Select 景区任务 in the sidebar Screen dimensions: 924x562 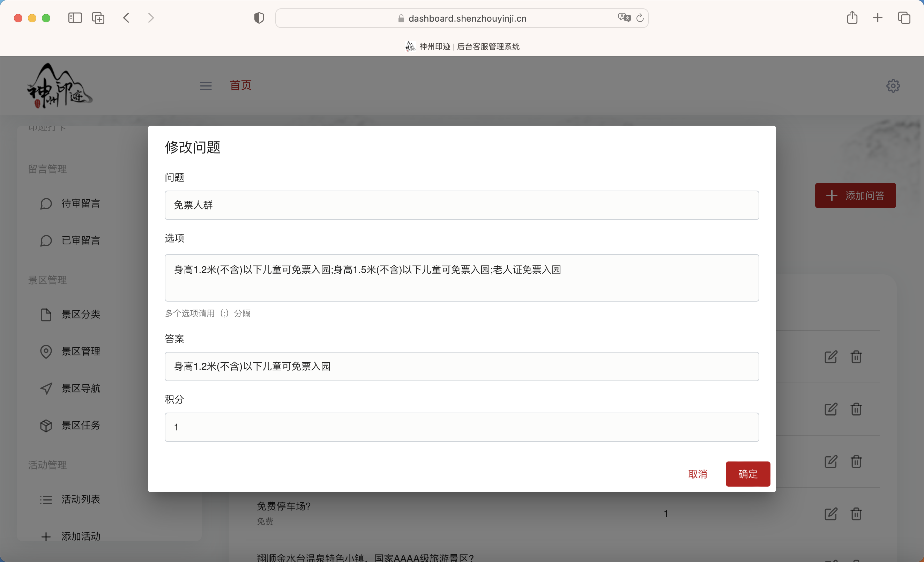[81, 425]
